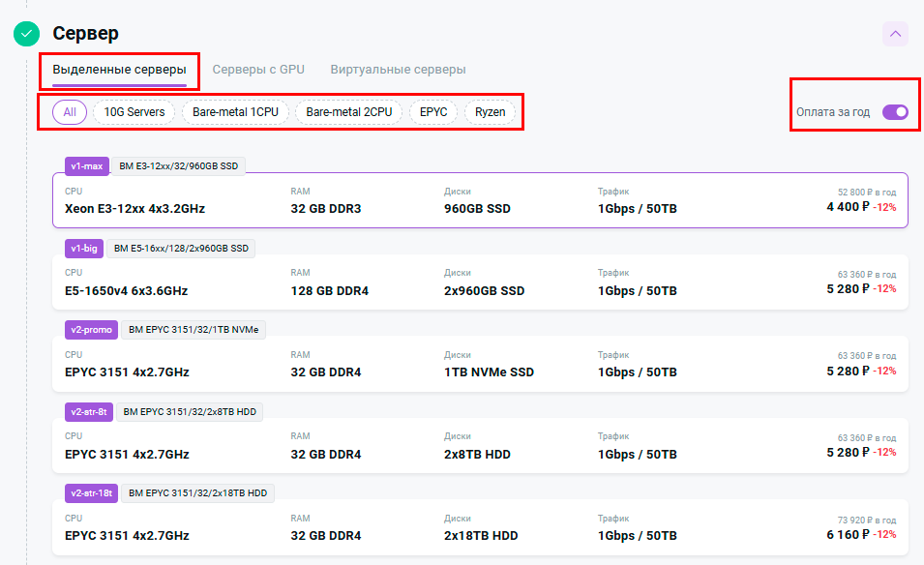Click the v2-promo purple badge
This screenshot has width=924, height=565.
[91, 330]
